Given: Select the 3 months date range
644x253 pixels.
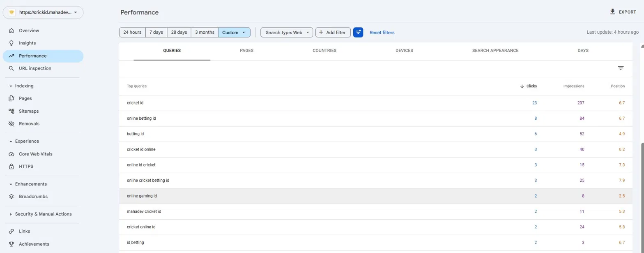Looking at the screenshot, I should pyautogui.click(x=205, y=32).
